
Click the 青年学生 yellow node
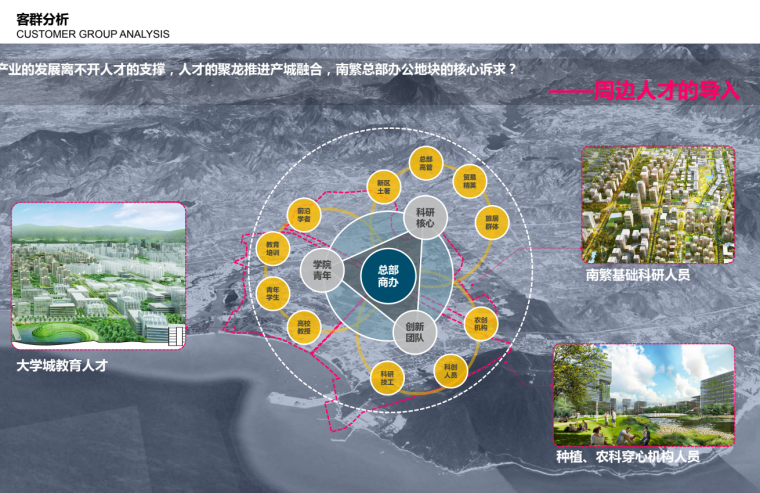272,292
